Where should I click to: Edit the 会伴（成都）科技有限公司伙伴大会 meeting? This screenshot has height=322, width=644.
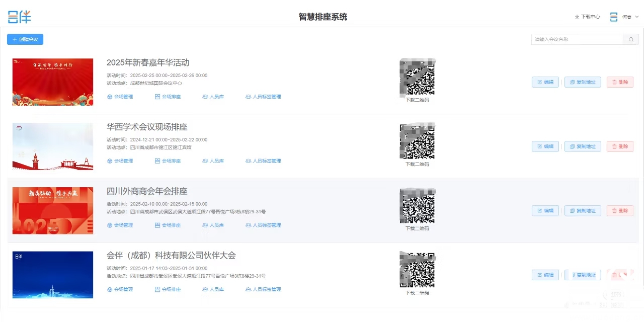[x=545, y=275]
